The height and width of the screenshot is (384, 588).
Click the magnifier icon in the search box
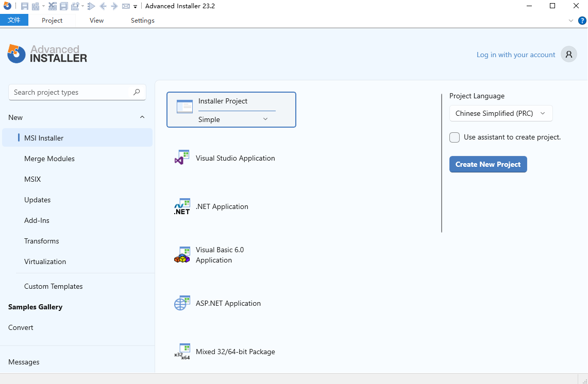[137, 92]
